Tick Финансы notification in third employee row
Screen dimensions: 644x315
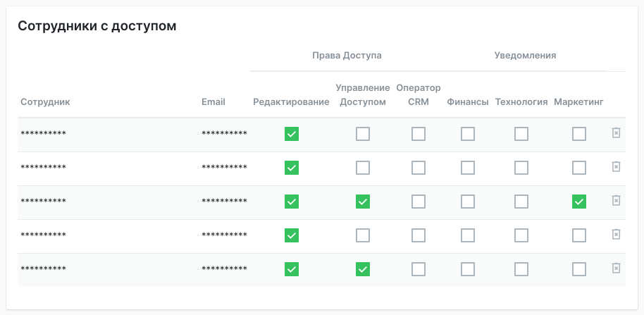tap(468, 202)
